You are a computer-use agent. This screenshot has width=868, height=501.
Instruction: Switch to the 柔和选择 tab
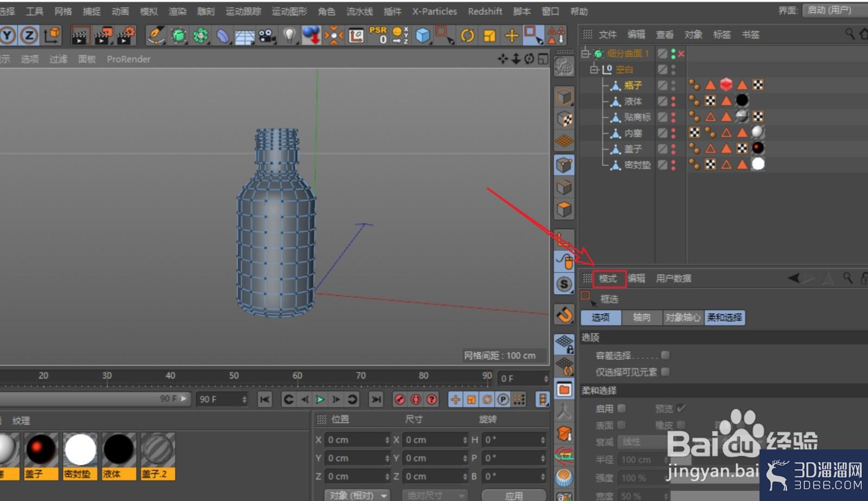(724, 318)
